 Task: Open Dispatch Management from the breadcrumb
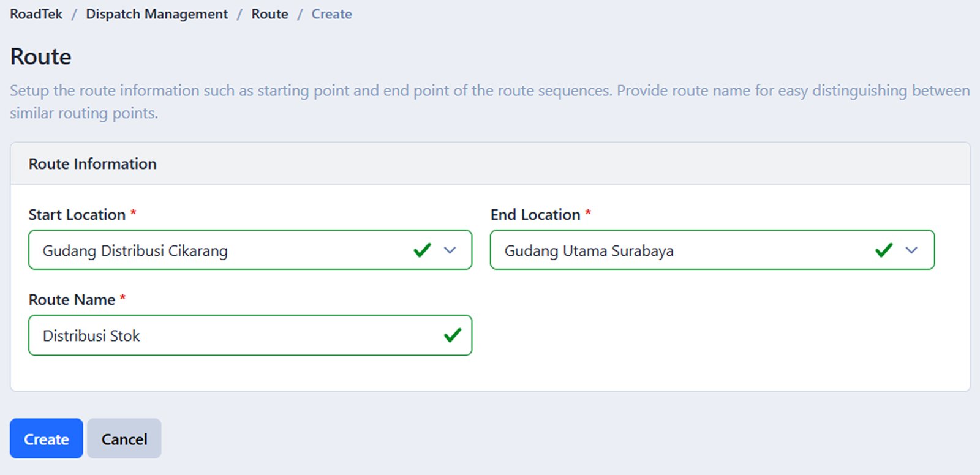pyautogui.click(x=156, y=13)
